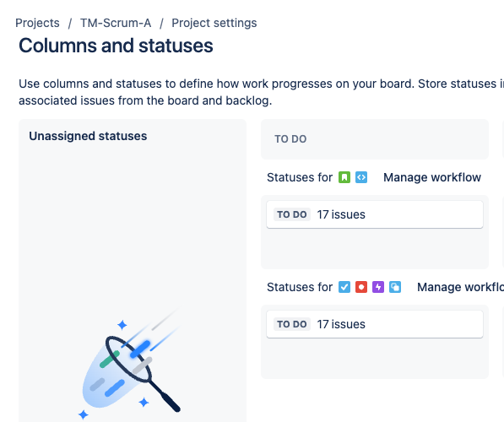504x422 pixels.
Task: Go to the TM-Scrum-A breadcrumb
Action: 116,23
